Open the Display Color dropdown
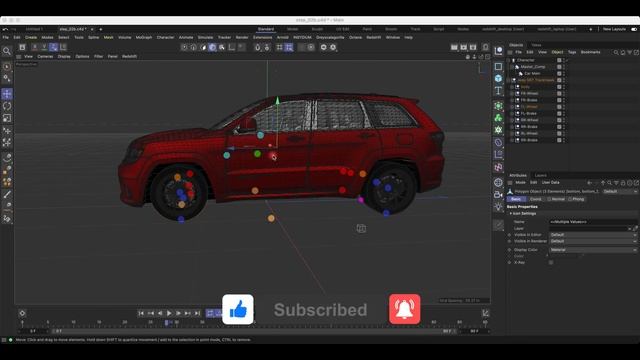This screenshot has width=640, height=360. [x=593, y=249]
